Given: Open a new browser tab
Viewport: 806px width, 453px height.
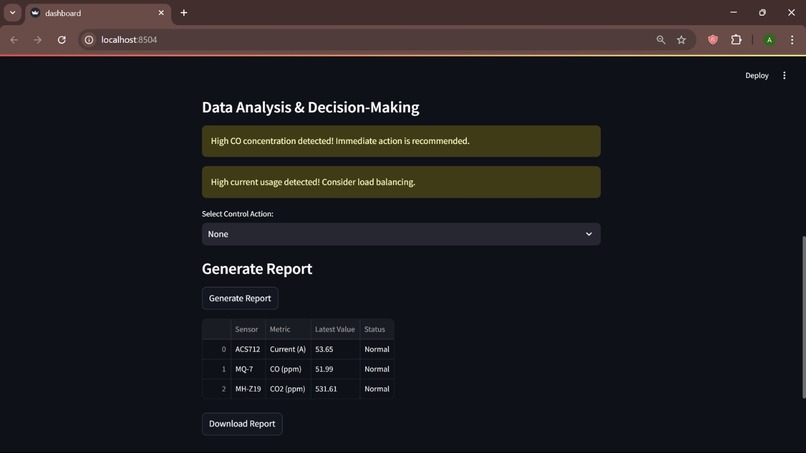Looking at the screenshot, I should coord(184,13).
